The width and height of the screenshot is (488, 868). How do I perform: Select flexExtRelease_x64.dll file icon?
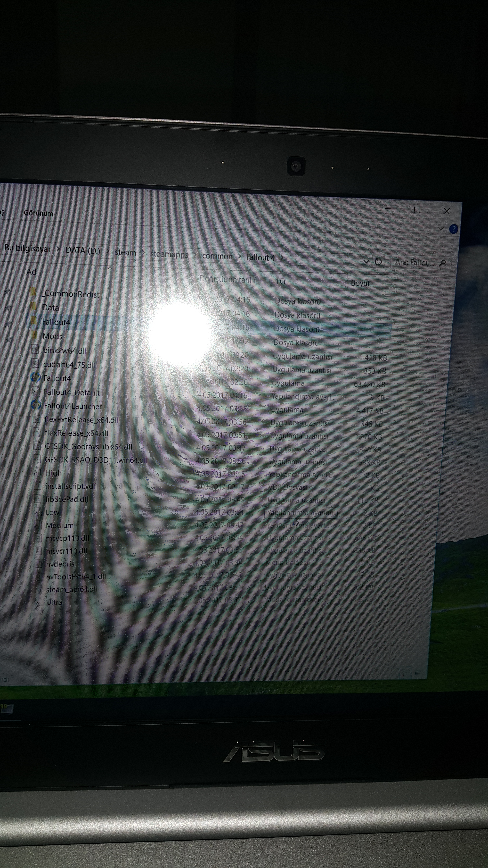36,418
